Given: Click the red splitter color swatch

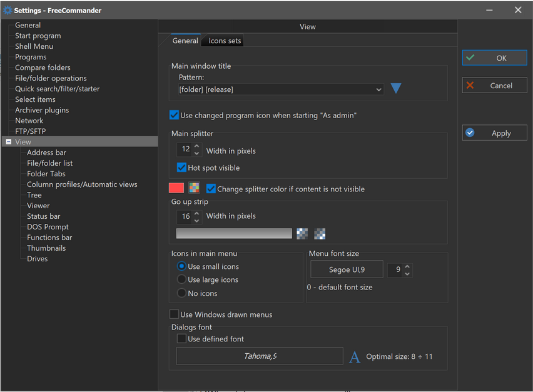Looking at the screenshot, I should click(x=176, y=188).
